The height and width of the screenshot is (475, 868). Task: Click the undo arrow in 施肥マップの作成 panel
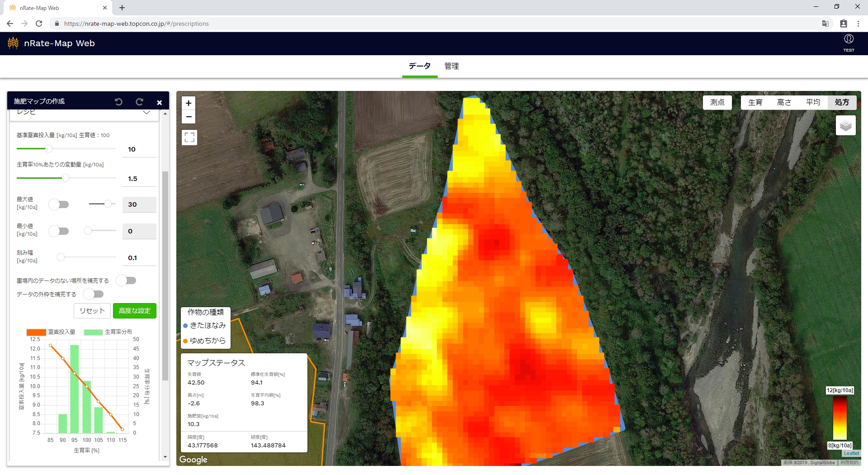point(118,102)
